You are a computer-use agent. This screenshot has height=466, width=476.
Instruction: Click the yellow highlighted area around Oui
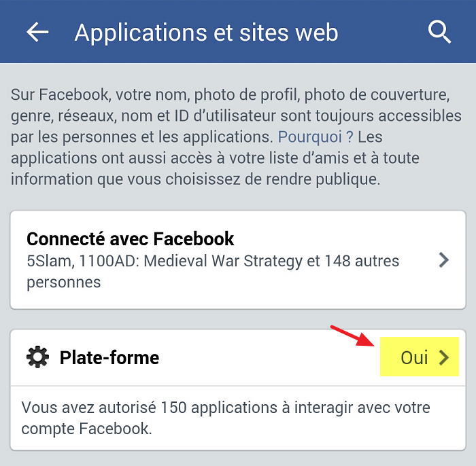[420, 357]
